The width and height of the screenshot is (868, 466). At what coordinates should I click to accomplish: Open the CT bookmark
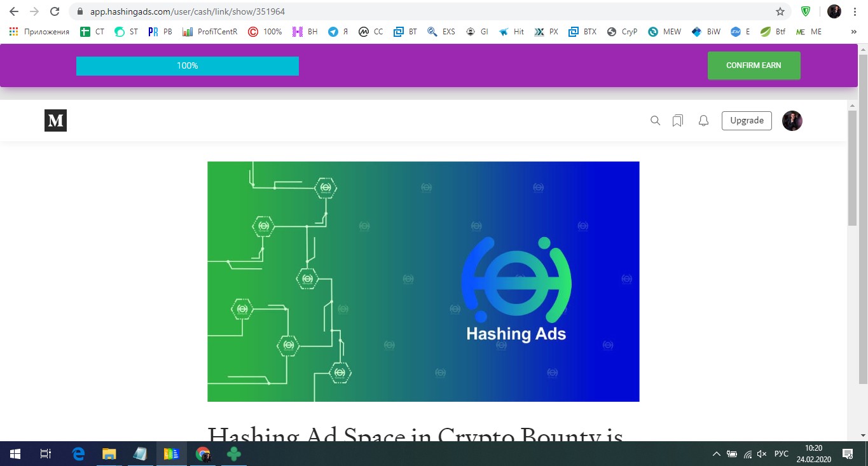[x=92, y=32]
